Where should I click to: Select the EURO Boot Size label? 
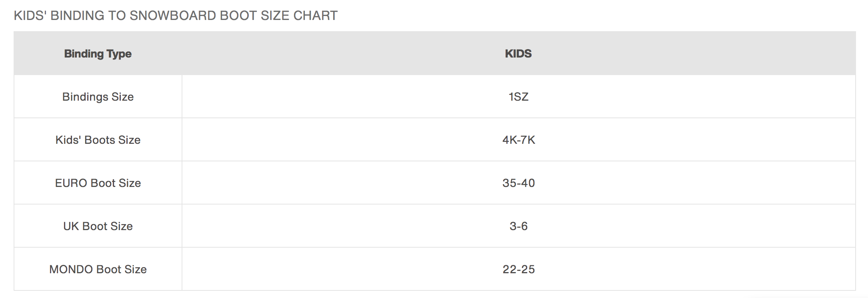(x=98, y=183)
